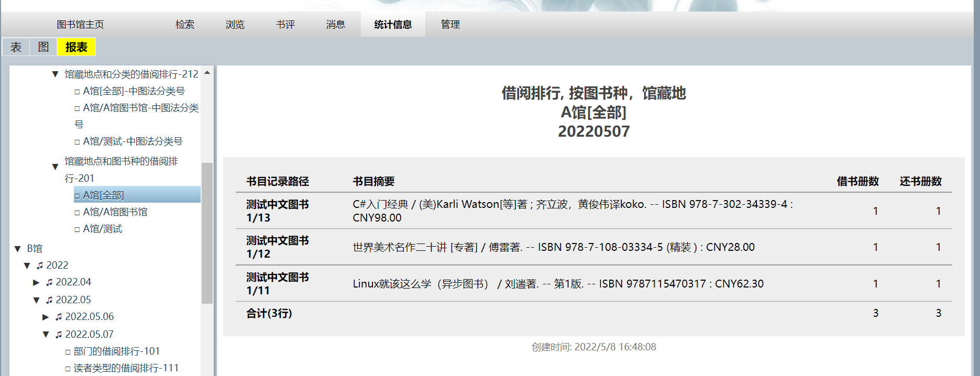This screenshot has height=376, width=980.
Task: Select the 2022.05 folder label
Action: click(x=73, y=300)
